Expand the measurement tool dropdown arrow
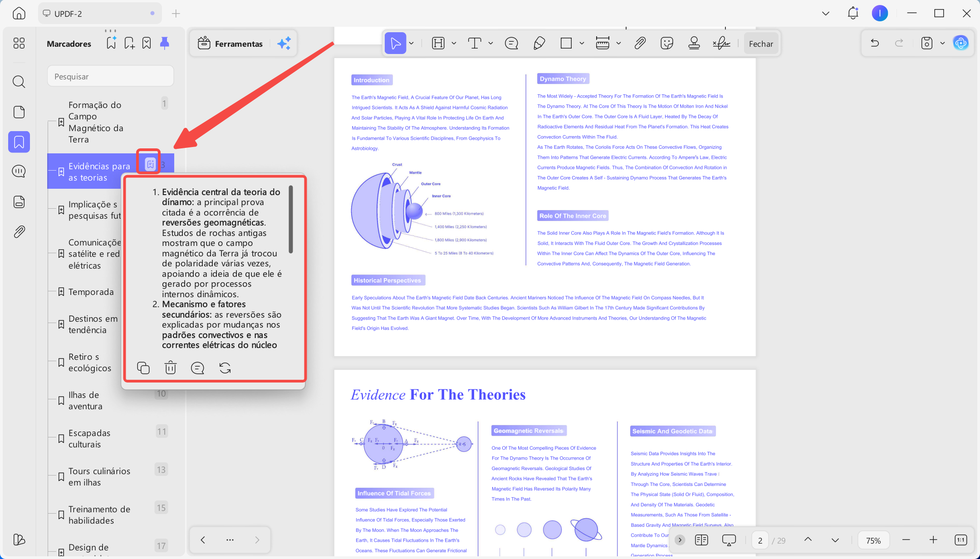 [x=618, y=44]
